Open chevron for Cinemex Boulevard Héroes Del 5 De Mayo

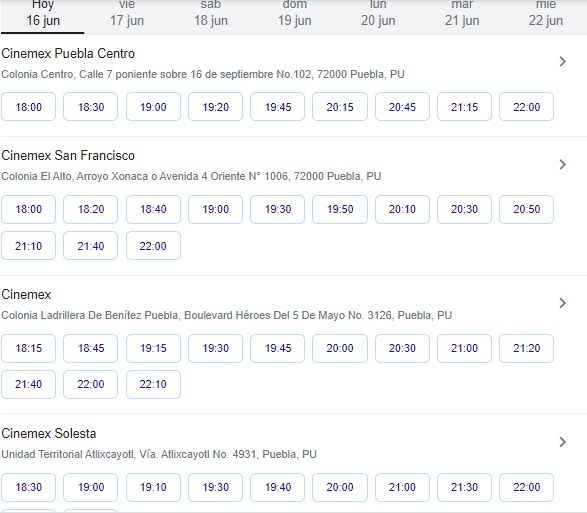click(562, 303)
